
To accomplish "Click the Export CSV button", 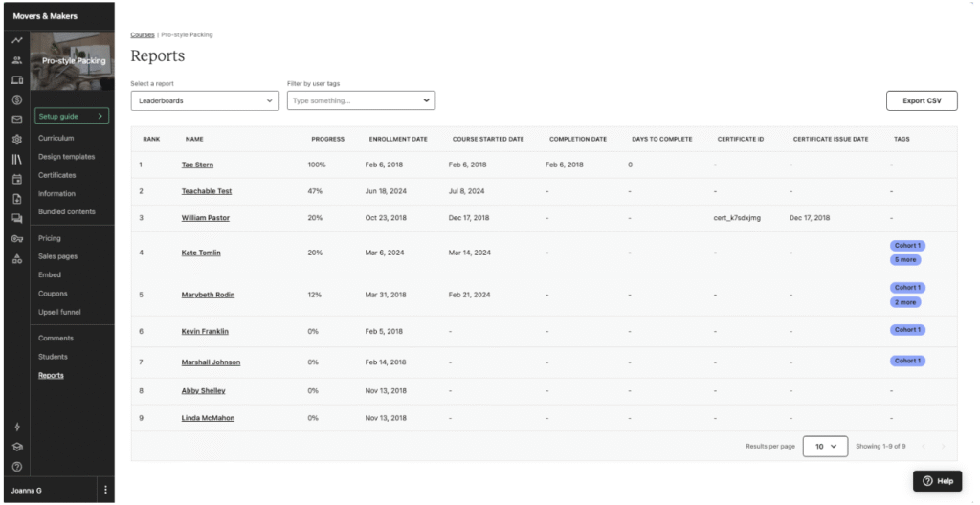I will coord(922,100).
